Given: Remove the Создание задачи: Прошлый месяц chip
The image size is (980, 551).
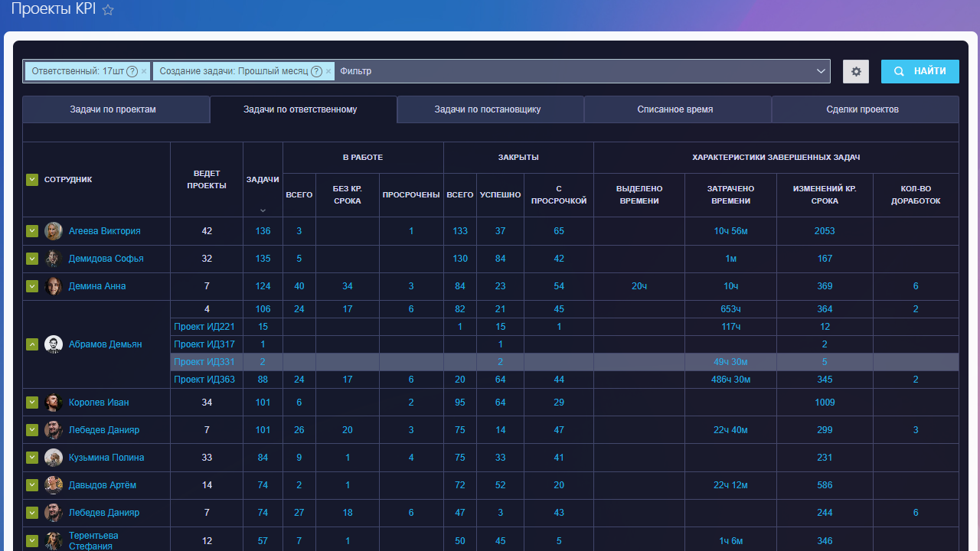Looking at the screenshot, I should tap(328, 71).
